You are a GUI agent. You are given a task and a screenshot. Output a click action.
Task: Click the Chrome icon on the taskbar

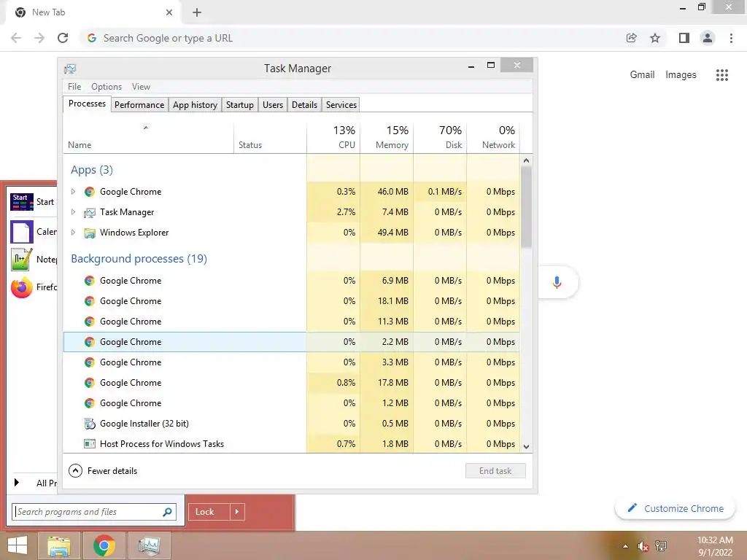click(x=104, y=545)
